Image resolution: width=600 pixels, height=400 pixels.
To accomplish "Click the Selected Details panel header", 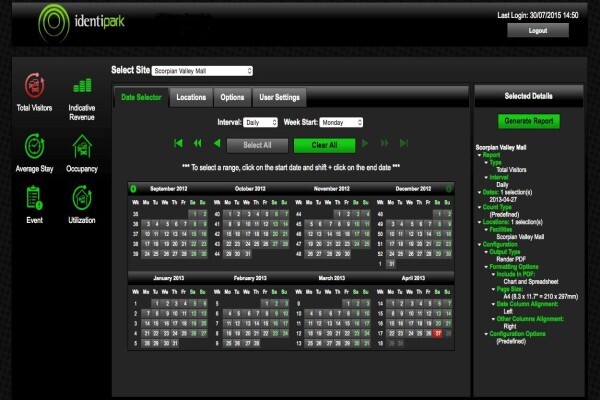I will click(x=528, y=96).
